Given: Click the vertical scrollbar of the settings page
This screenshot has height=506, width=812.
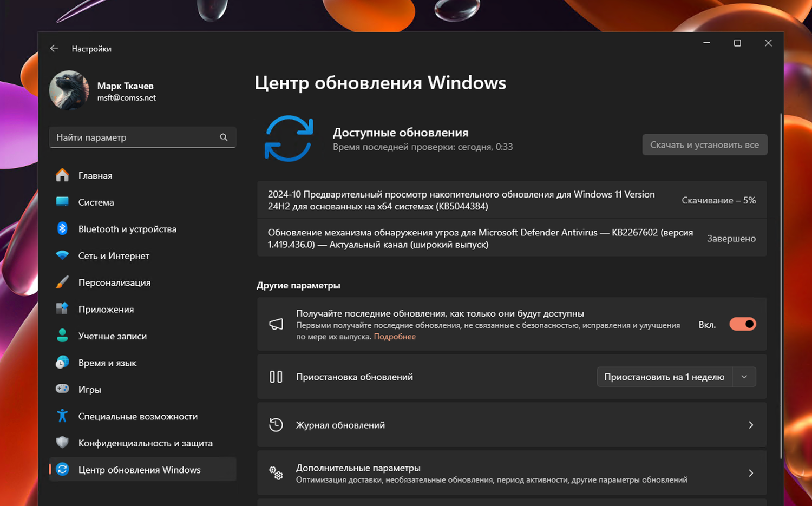Looking at the screenshot, I should point(781,287).
